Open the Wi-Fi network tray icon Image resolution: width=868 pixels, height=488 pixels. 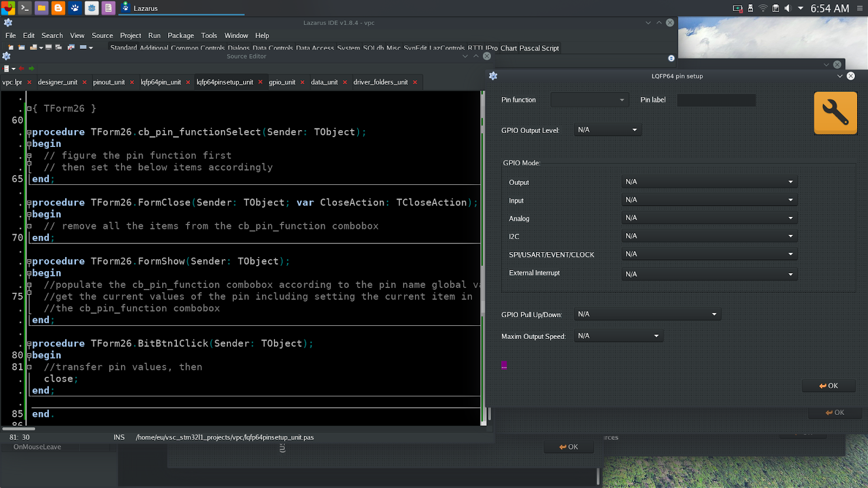pos(763,8)
